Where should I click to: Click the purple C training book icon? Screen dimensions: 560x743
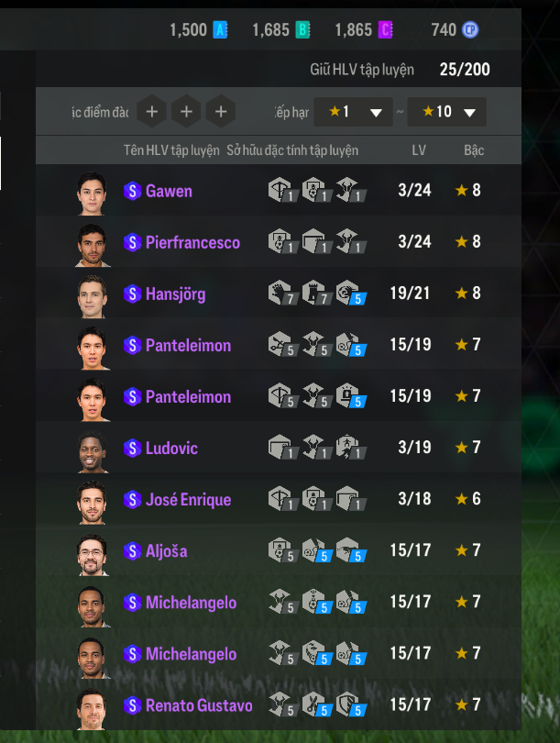point(385,30)
